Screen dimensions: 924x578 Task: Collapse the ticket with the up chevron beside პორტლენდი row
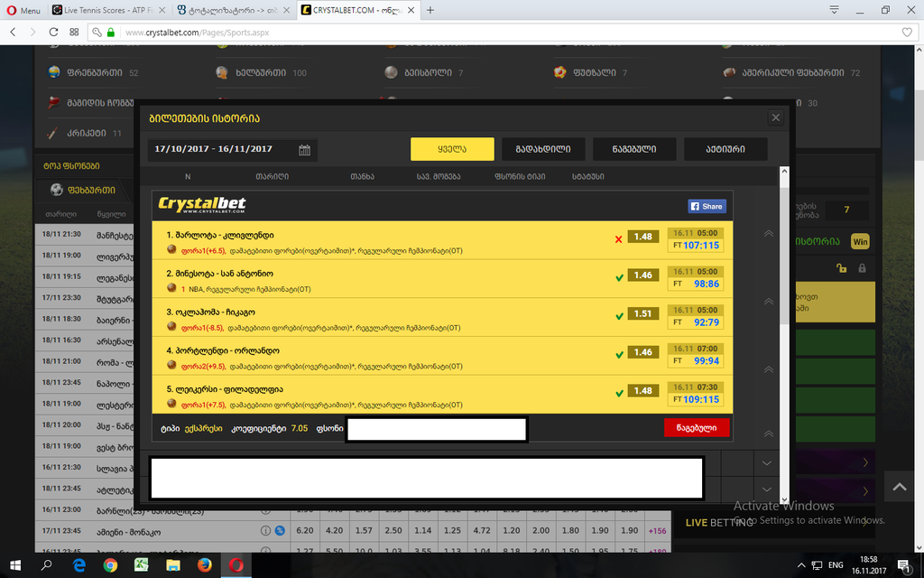[769, 369]
